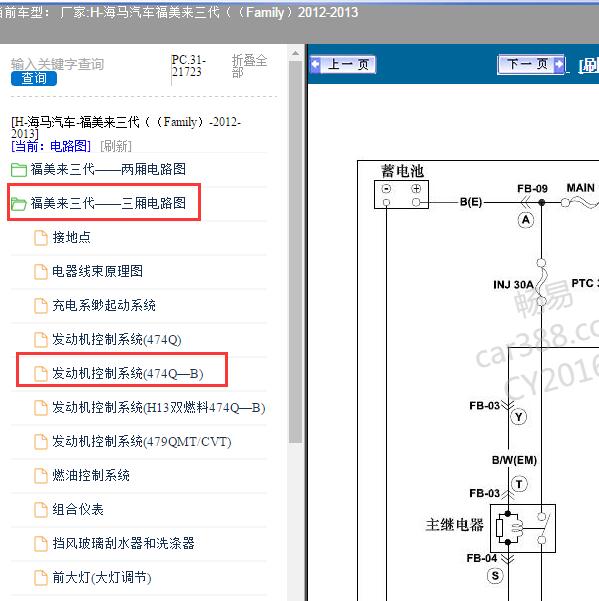Open 发动机控制系统(474Q—B) document

click(128, 373)
